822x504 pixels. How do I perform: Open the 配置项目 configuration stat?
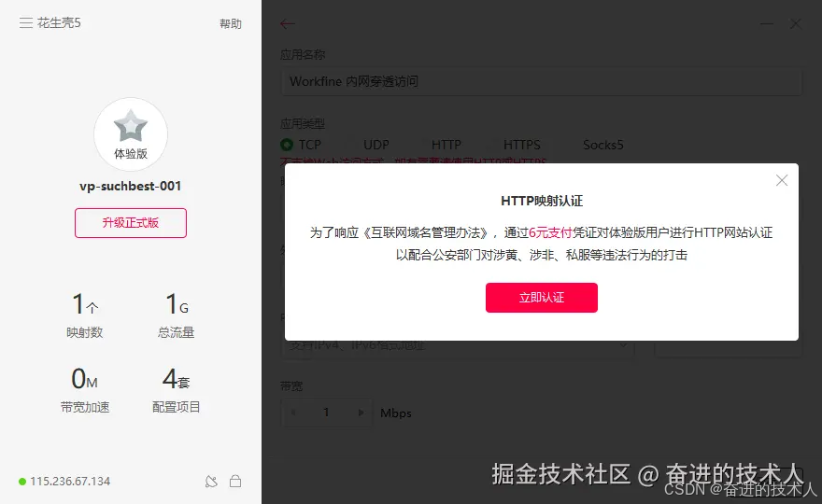tap(177, 390)
